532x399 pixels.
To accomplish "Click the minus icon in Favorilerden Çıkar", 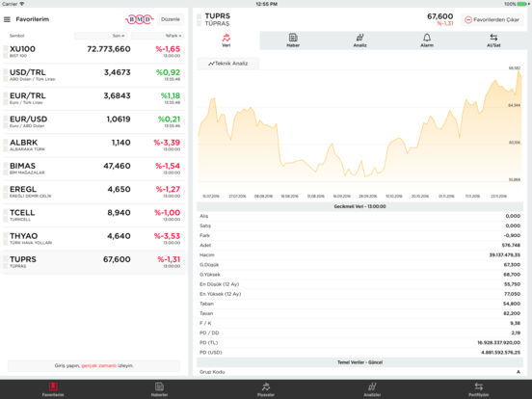I will tap(468, 20).
